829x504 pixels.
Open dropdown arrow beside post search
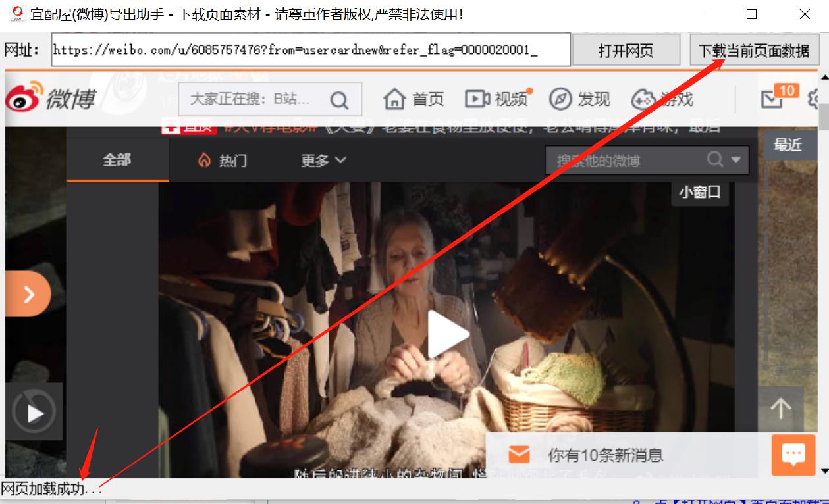click(x=736, y=159)
